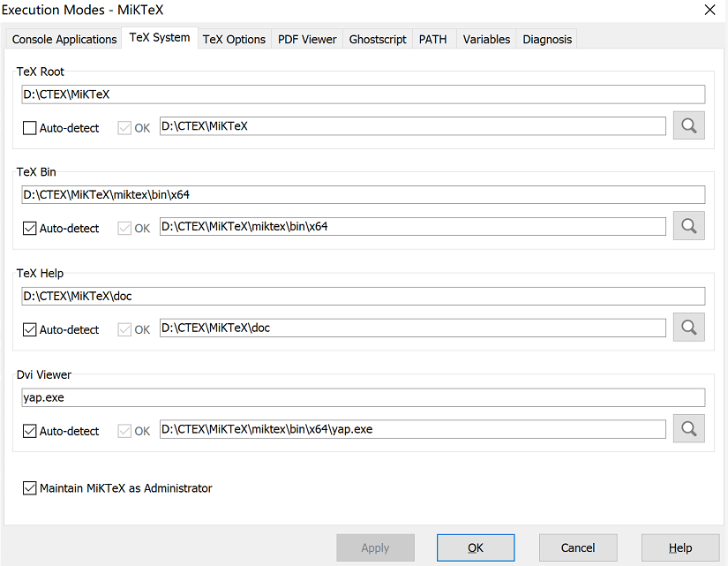Click the Dvi Viewer group label
This screenshot has width=728, height=566.
(44, 374)
